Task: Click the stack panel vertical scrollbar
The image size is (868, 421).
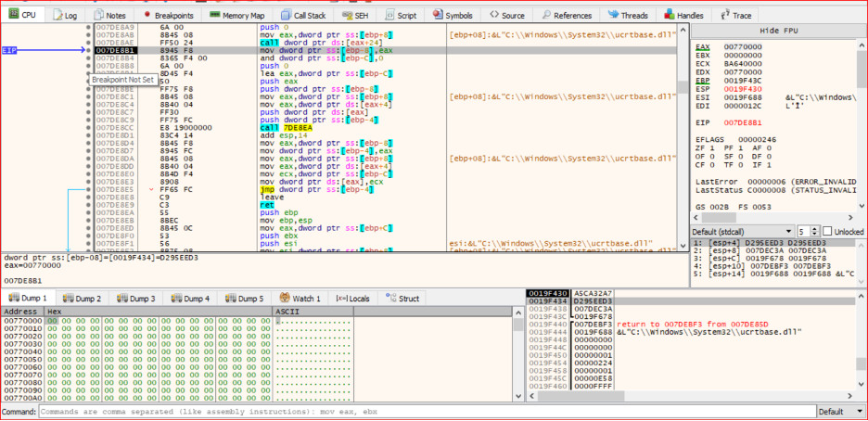Action: [861, 339]
